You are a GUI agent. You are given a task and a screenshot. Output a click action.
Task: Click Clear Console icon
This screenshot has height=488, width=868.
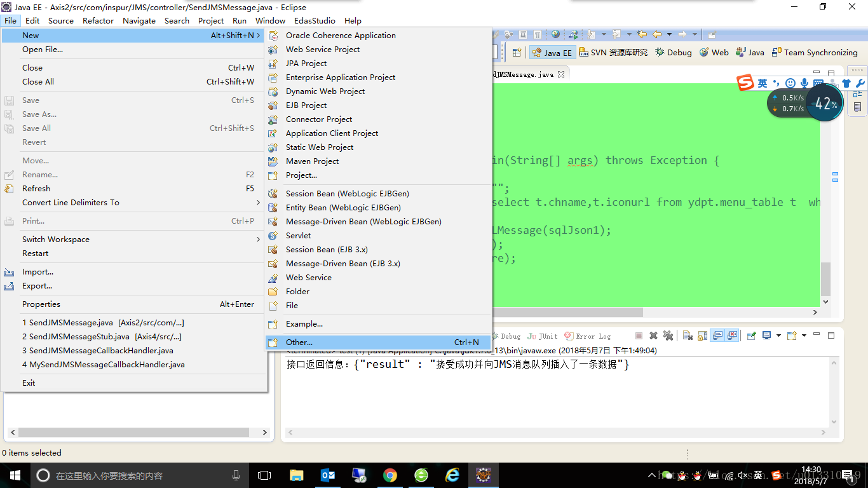pos(688,336)
